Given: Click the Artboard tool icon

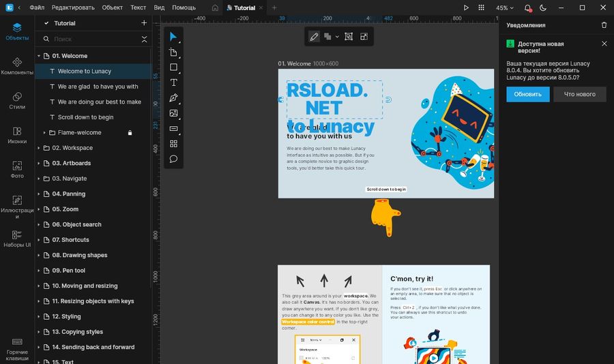Looking at the screenshot, I should point(173,52).
